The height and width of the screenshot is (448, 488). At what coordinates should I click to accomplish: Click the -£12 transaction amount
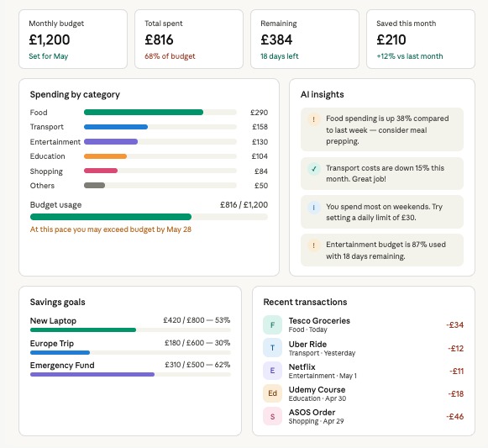click(x=455, y=348)
